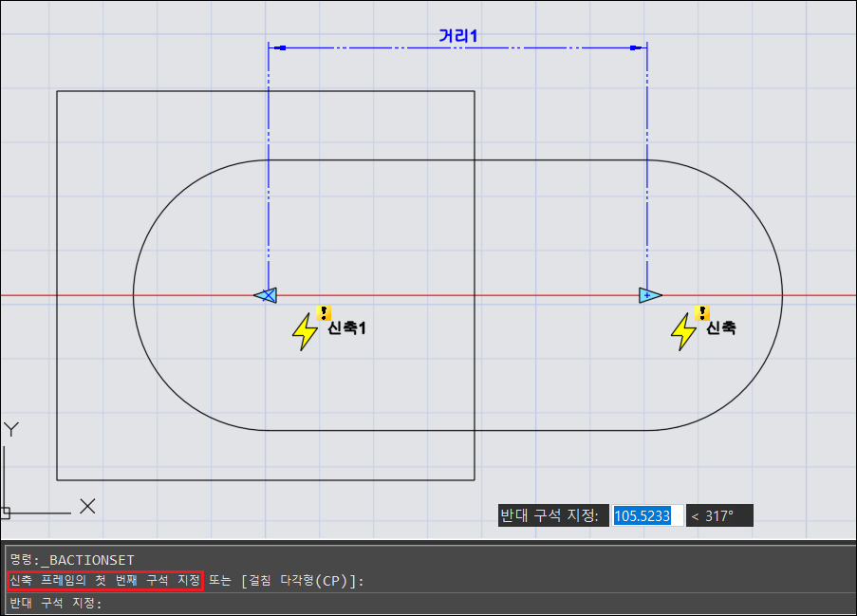Click the 신축1 parameter text label
The height and width of the screenshot is (616, 857).
coord(347,328)
